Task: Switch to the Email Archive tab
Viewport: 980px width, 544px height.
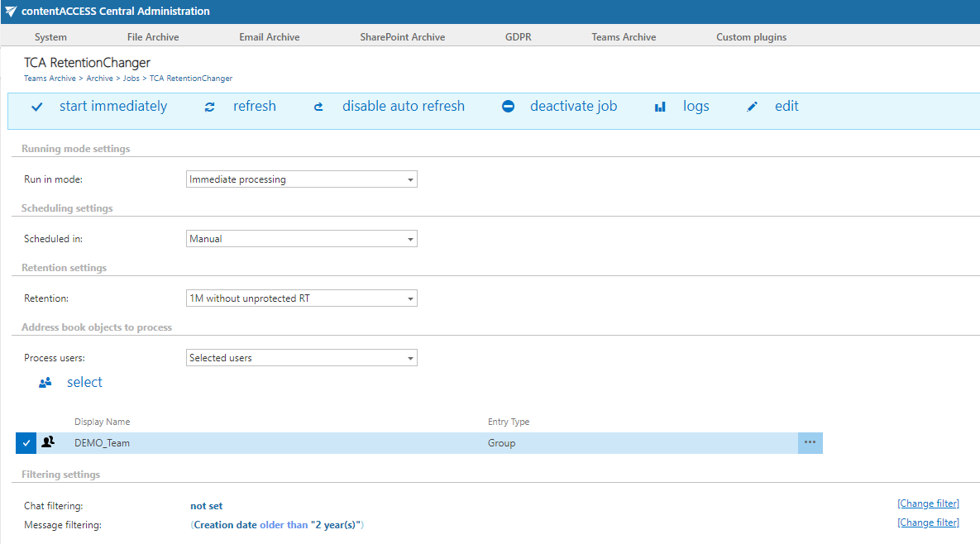Action: [x=269, y=36]
